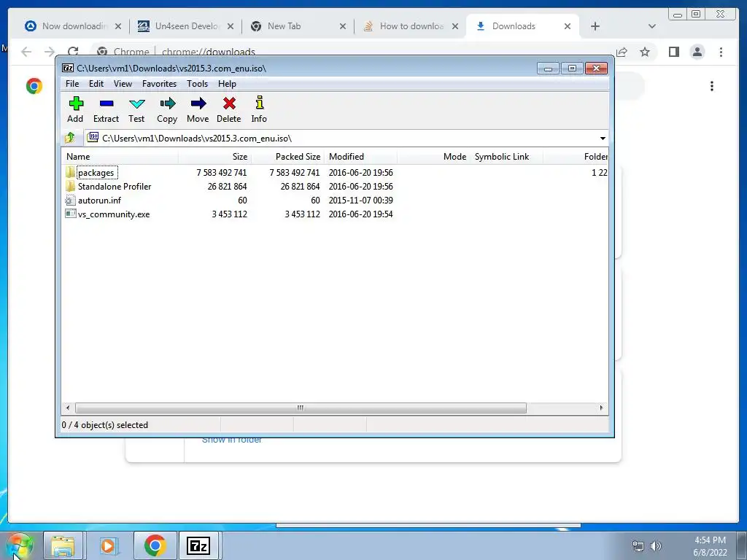The width and height of the screenshot is (747, 560).
Task: Select the vs_community.exe file icon
Action: click(x=70, y=214)
